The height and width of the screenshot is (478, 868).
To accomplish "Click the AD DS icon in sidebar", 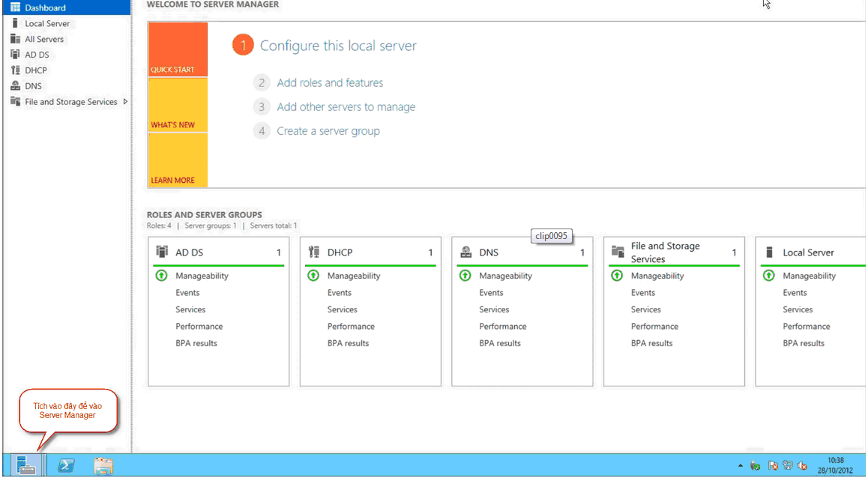I will (x=16, y=54).
